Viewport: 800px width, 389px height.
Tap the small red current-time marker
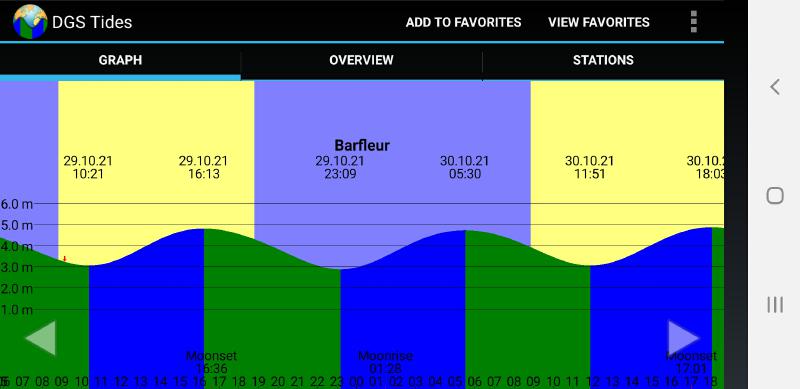tap(65, 259)
